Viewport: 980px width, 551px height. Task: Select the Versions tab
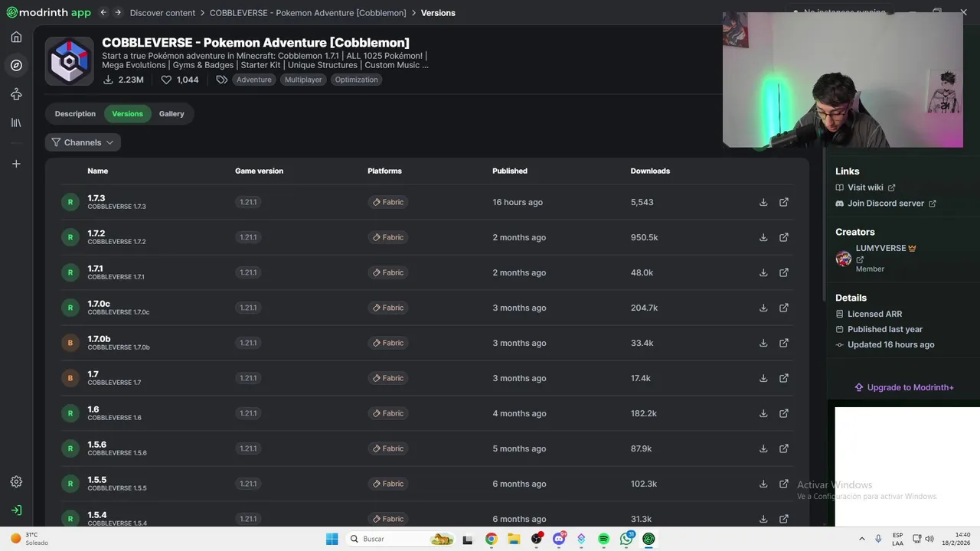[x=127, y=114]
